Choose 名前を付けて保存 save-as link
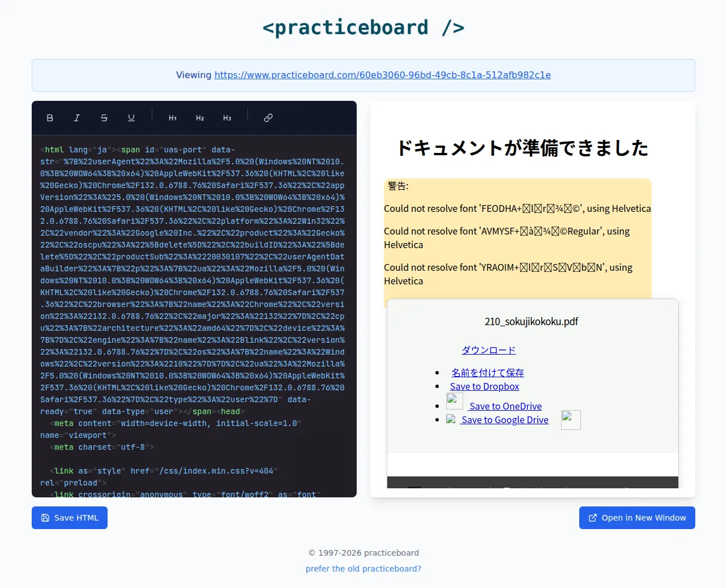Screen dimensions: 727x588 coord(487,373)
